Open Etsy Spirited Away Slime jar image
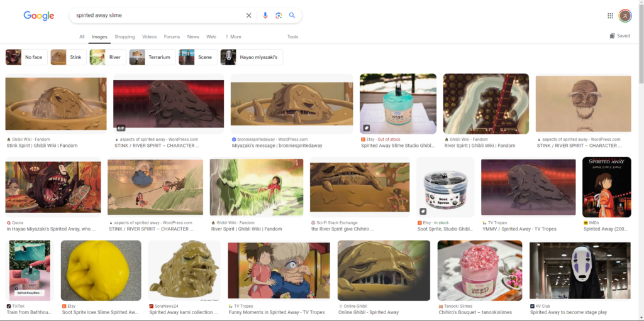Viewport: 644px width, 321px height. click(398, 104)
